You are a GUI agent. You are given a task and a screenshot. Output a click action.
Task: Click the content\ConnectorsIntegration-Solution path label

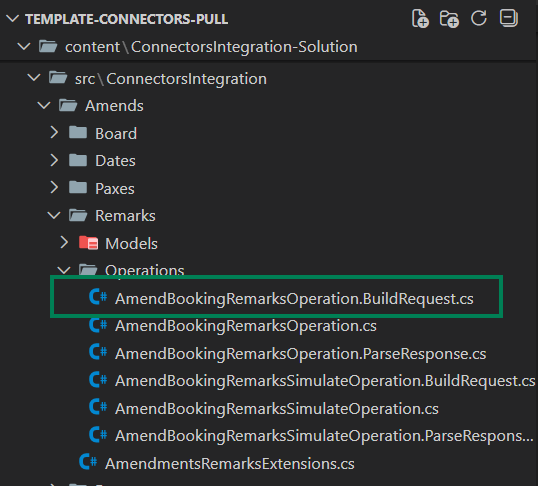click(x=211, y=47)
